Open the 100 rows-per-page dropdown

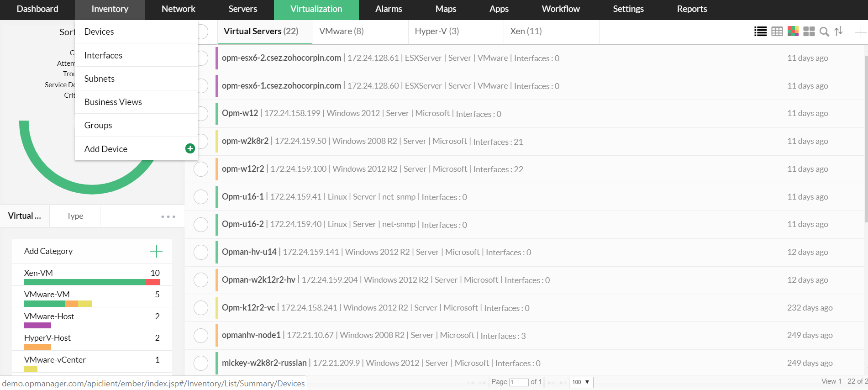coord(581,382)
